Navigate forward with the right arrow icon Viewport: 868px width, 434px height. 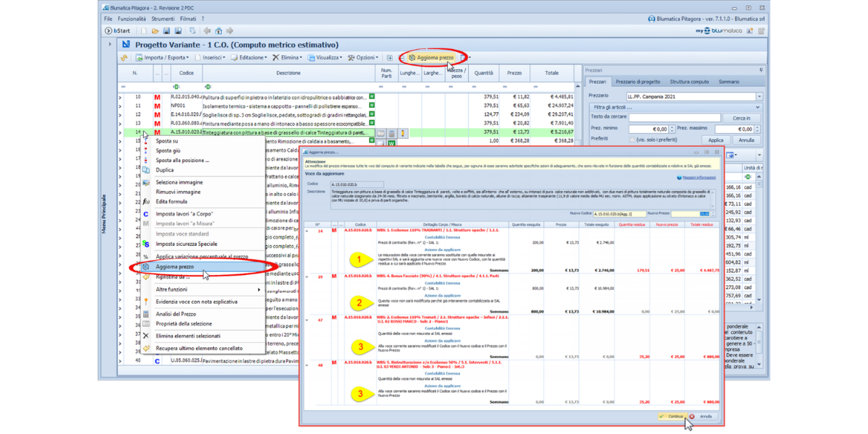(x=230, y=31)
